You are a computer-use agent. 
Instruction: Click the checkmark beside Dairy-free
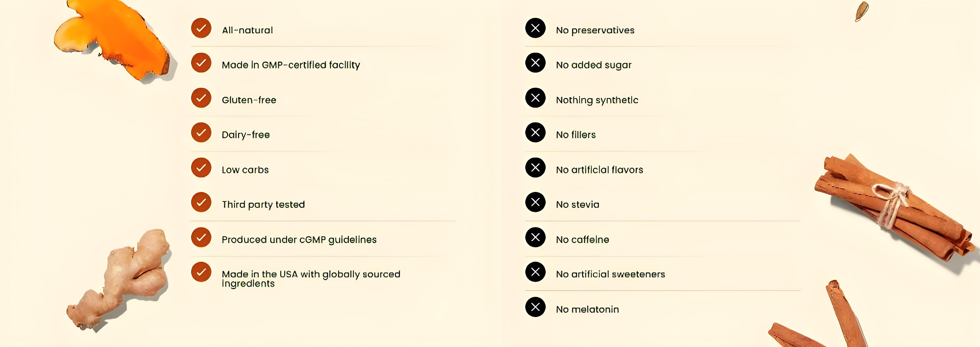click(x=201, y=133)
